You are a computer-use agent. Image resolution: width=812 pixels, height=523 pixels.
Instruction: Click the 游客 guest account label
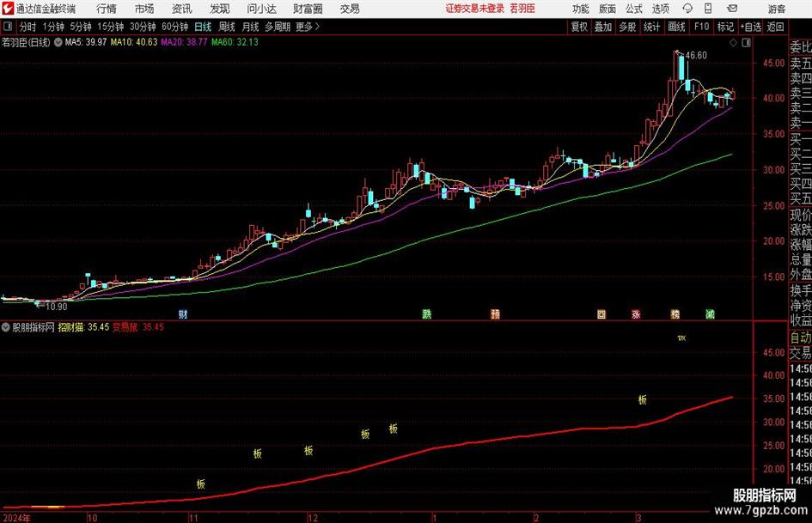tap(776, 9)
